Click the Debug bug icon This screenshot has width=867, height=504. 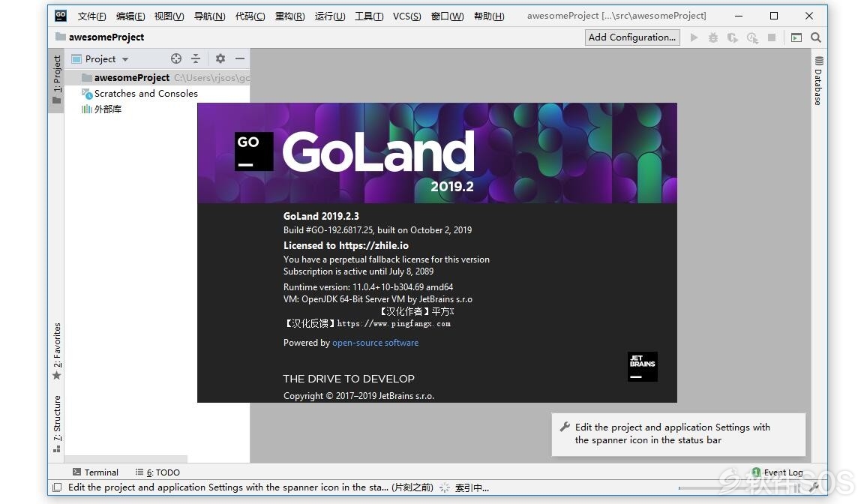[713, 37]
